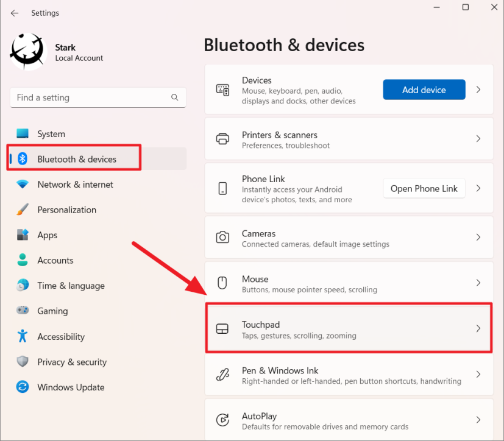This screenshot has width=504, height=441.
Task: Open Accounts category label
Action: [55, 261]
